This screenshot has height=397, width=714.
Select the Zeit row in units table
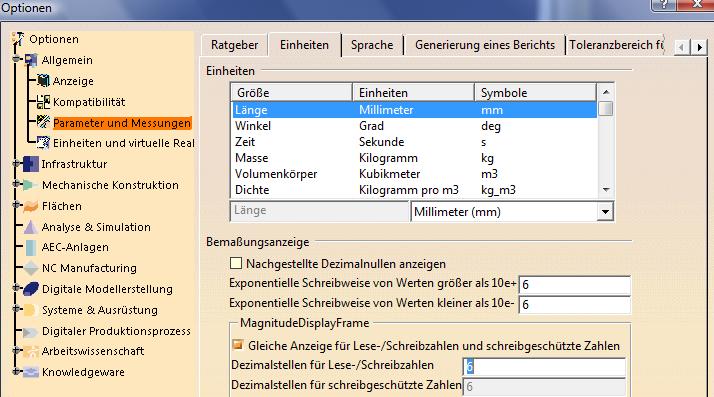(414, 142)
